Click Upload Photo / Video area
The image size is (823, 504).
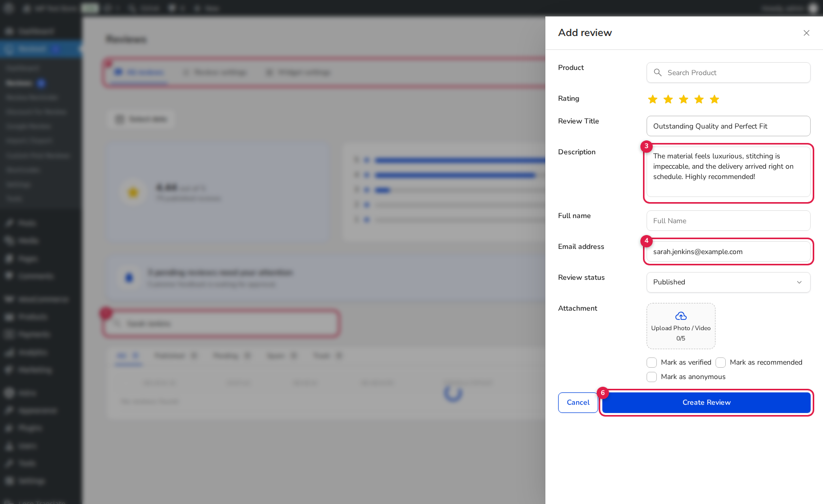[681, 326]
